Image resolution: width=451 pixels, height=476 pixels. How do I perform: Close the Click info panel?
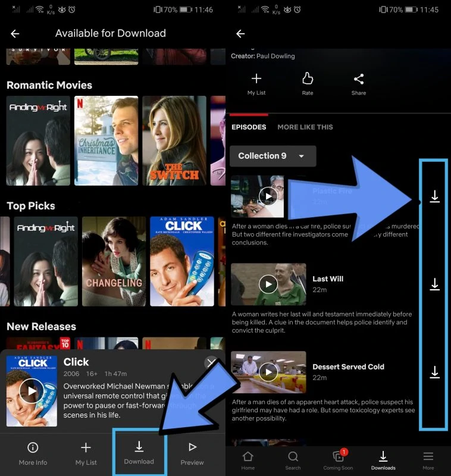click(x=211, y=362)
